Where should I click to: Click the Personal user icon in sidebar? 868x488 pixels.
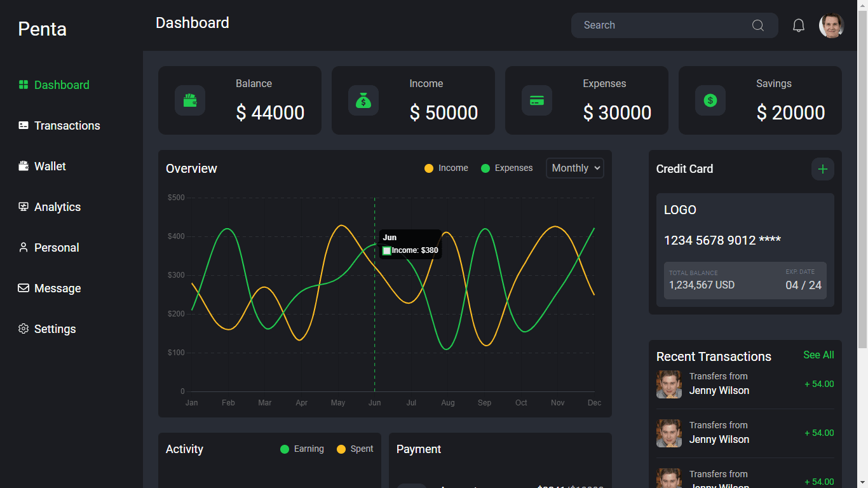[x=24, y=247]
